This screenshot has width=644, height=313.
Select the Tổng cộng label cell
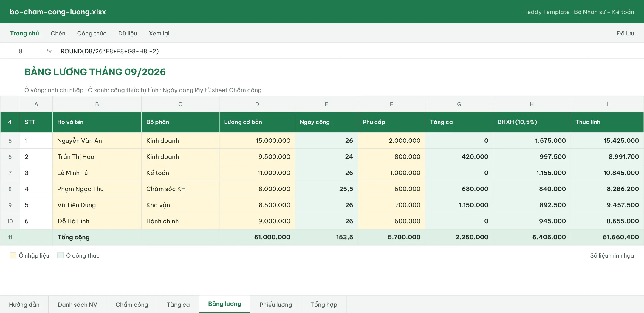pyautogui.click(x=97, y=237)
